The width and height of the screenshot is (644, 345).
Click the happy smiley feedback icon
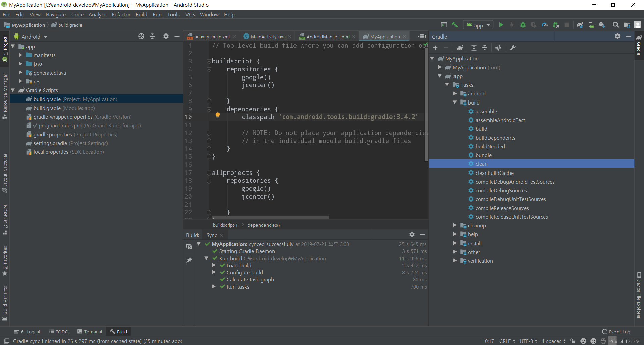pyautogui.click(x=583, y=341)
